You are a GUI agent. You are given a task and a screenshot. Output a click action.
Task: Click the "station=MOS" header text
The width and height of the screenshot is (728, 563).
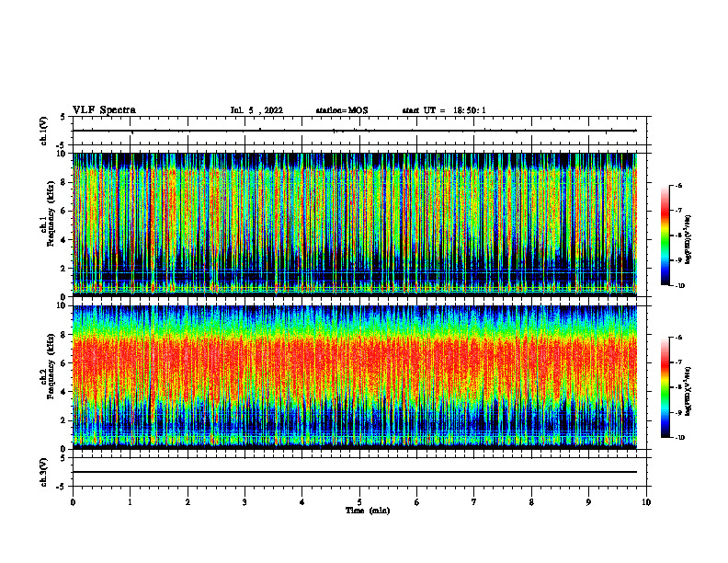point(342,110)
